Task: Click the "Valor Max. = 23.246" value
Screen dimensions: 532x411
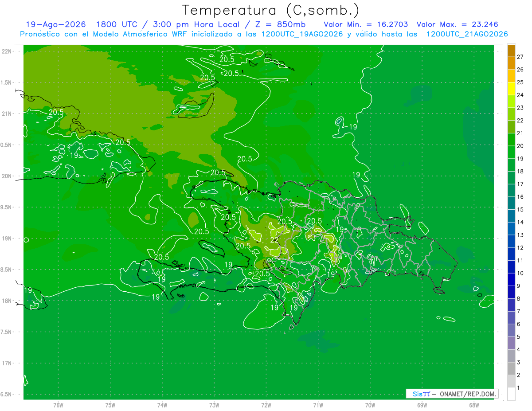Action: (457, 24)
